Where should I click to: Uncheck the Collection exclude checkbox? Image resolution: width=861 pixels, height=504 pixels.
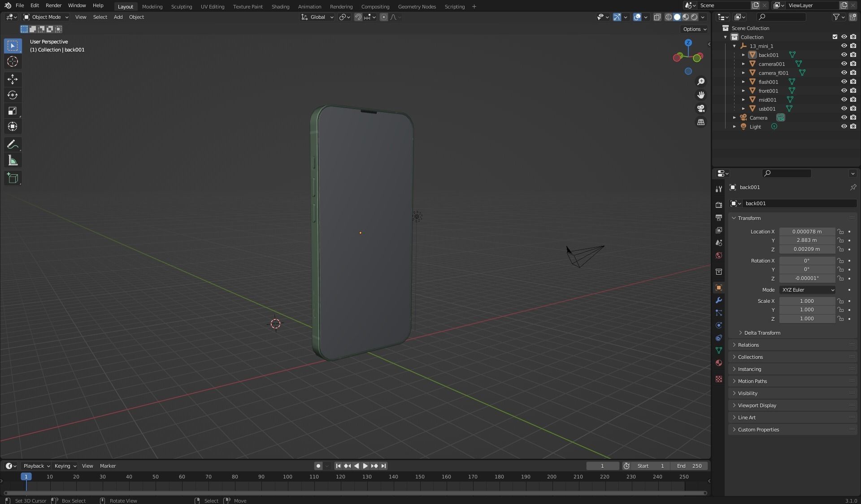click(x=835, y=37)
